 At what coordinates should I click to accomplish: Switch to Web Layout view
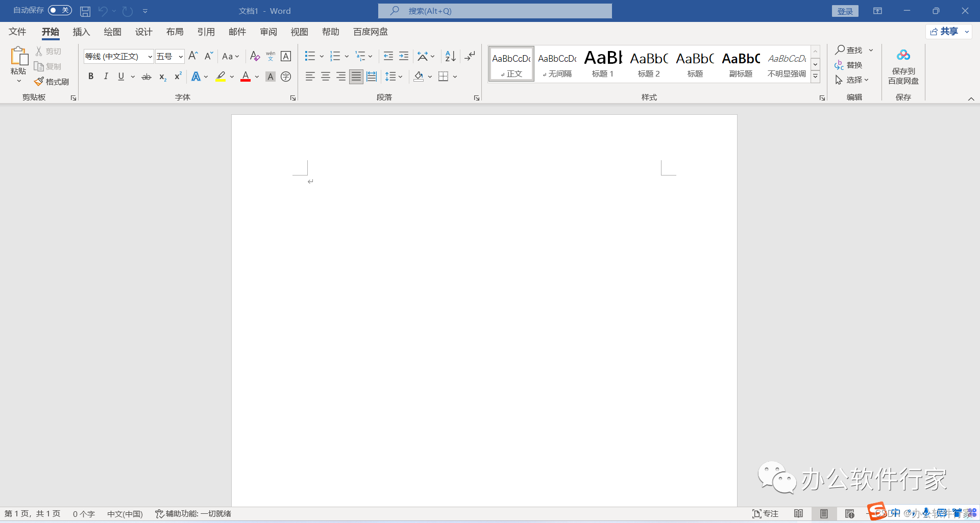[849, 514]
